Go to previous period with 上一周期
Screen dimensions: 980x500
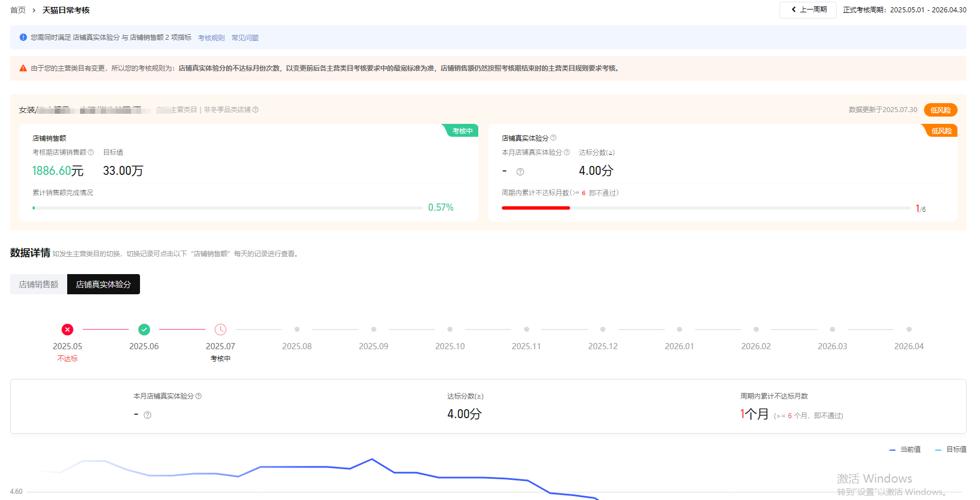pos(808,10)
